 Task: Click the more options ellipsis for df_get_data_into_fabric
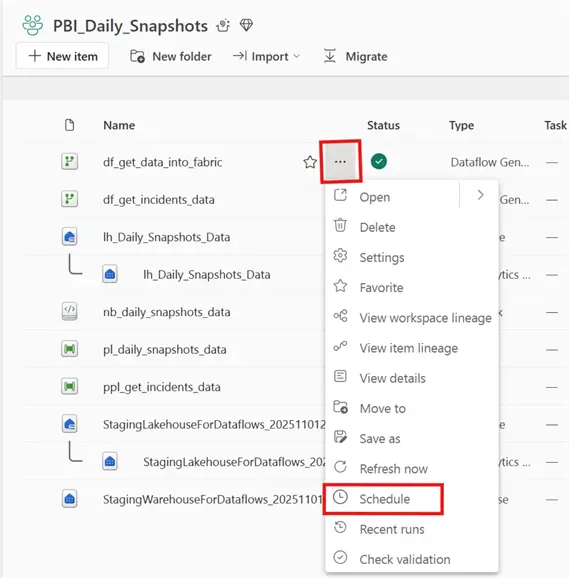340,161
